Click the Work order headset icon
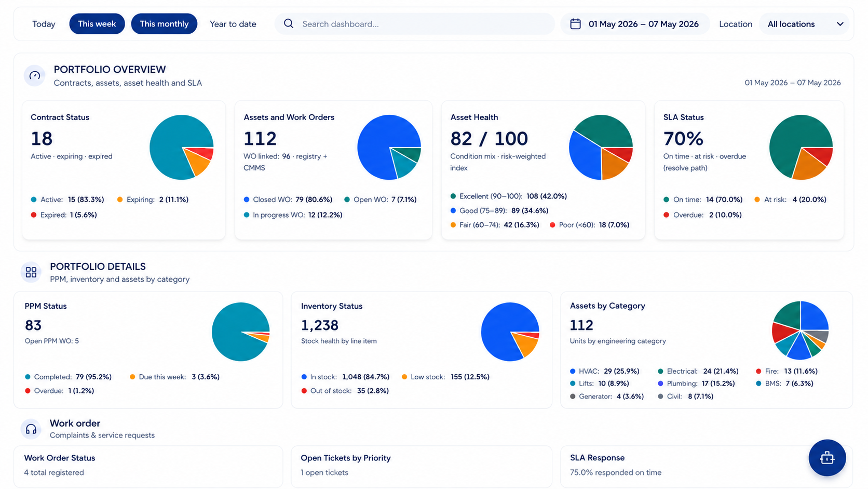Image resolution: width=868 pixels, height=489 pixels. tap(31, 429)
